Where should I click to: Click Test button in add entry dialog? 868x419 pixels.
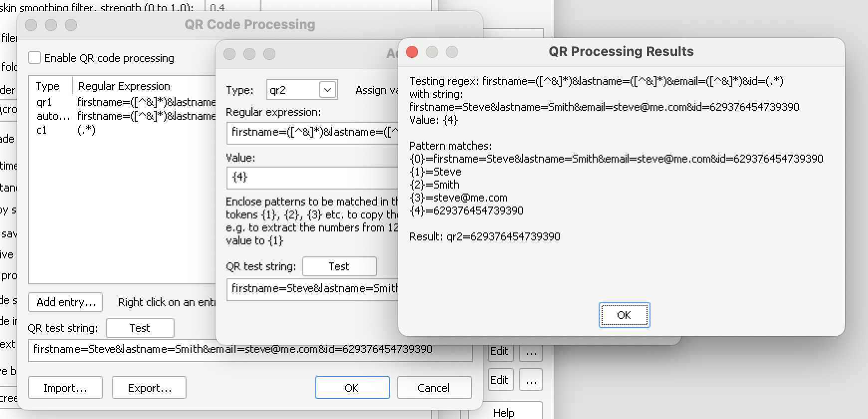(339, 266)
